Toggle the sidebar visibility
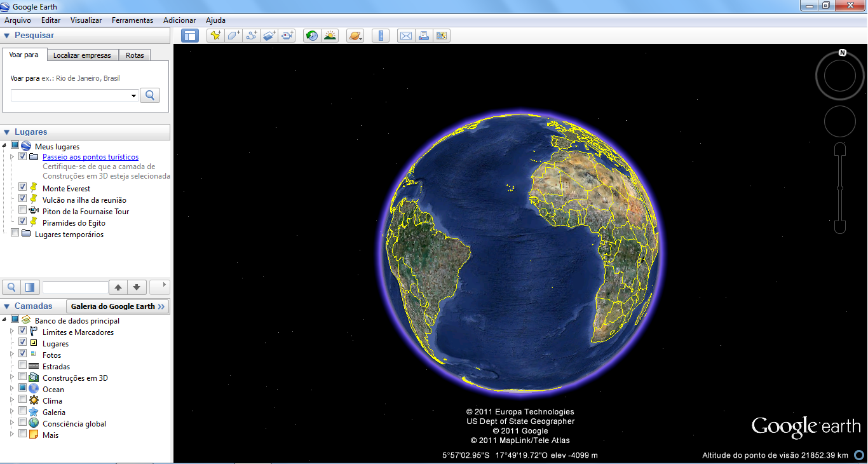This screenshot has height=464, width=868. [190, 36]
